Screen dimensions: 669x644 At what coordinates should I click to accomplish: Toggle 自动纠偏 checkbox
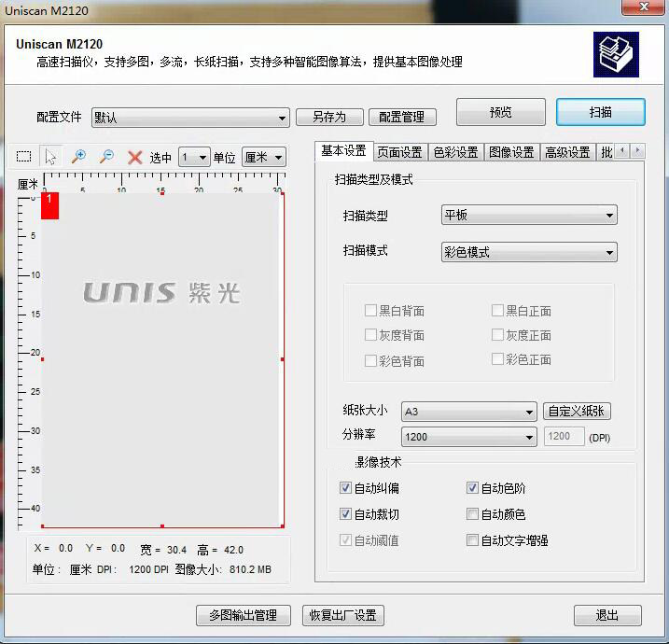[345, 487]
